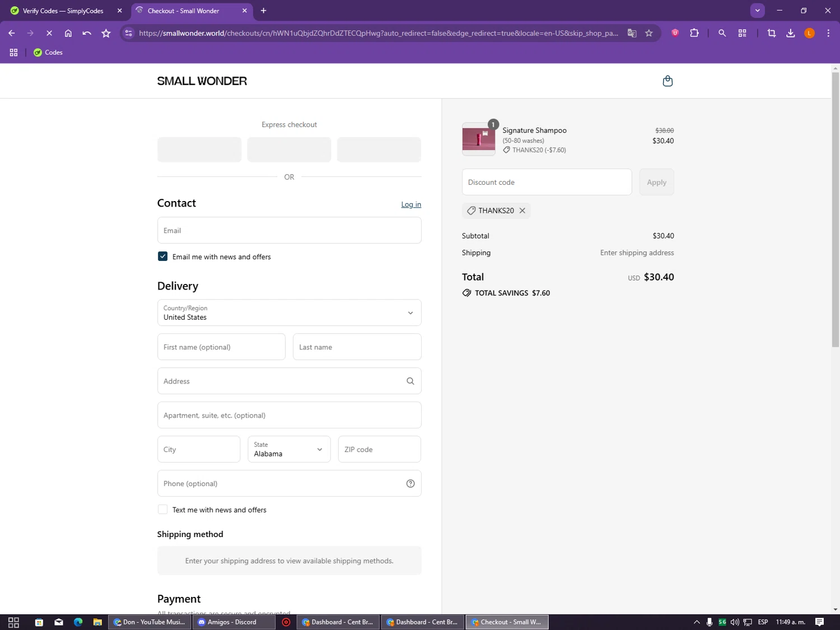Open File Explorer from taskbar
This screenshot has width=840, height=630.
97,622
